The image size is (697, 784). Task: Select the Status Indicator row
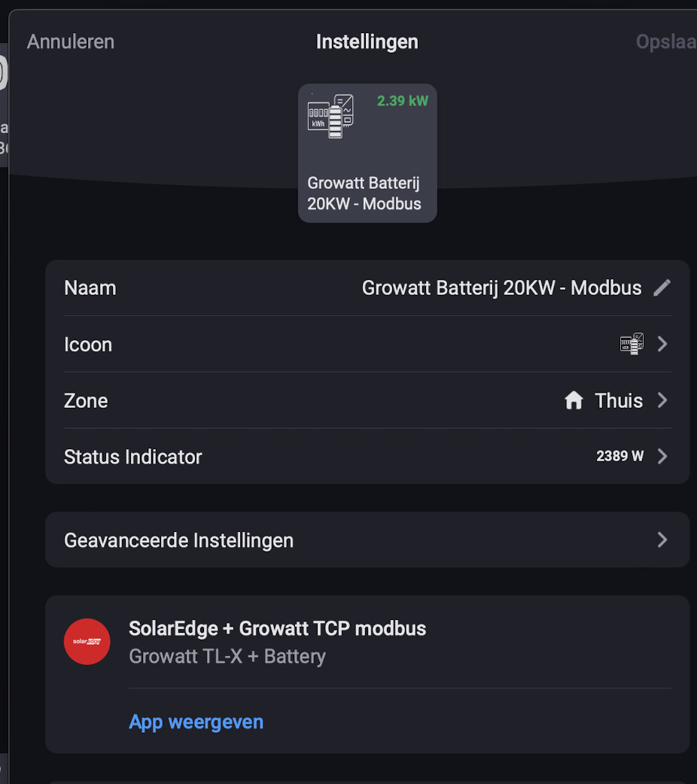point(367,456)
